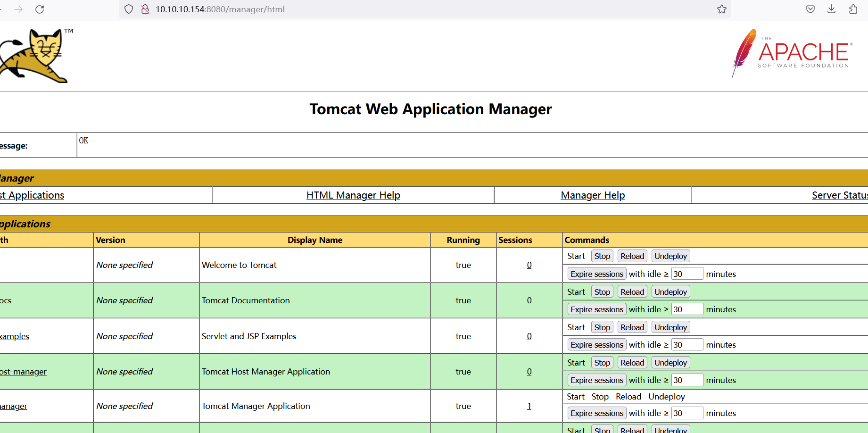868x433 pixels.
Task: Open sessions count for Welcome to Tomcat
Action: [x=529, y=265]
